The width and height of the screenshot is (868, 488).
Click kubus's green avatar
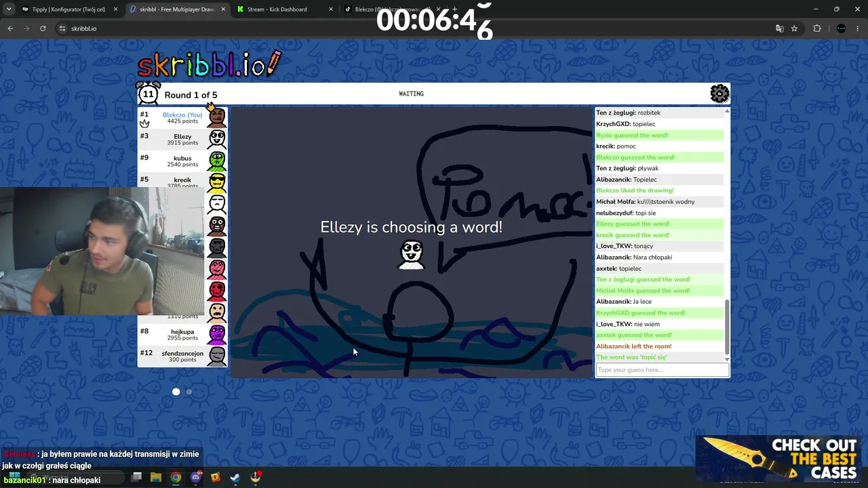click(x=217, y=161)
